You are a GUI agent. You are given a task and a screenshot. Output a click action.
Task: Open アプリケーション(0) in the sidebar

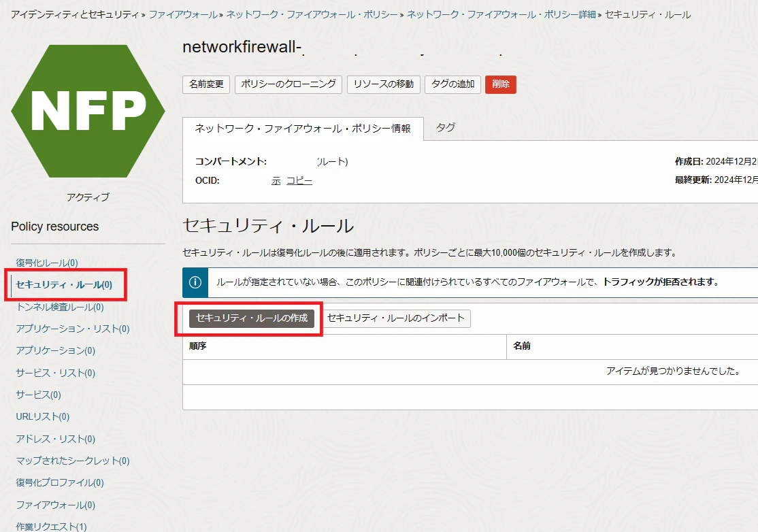pos(55,351)
